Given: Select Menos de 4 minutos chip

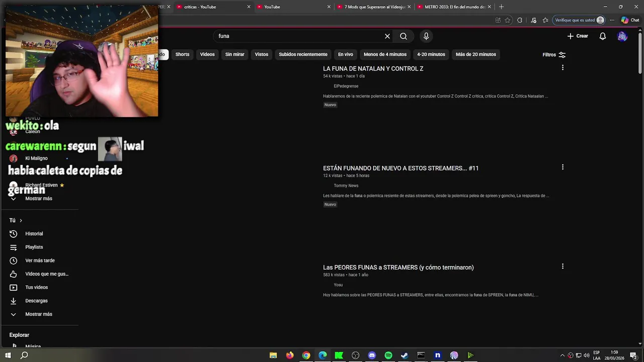Looking at the screenshot, I should [x=385, y=54].
